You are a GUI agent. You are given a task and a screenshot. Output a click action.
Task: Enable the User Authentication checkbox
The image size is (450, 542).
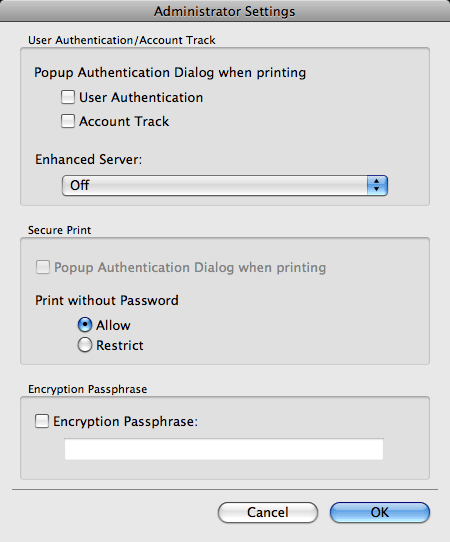[x=68, y=97]
